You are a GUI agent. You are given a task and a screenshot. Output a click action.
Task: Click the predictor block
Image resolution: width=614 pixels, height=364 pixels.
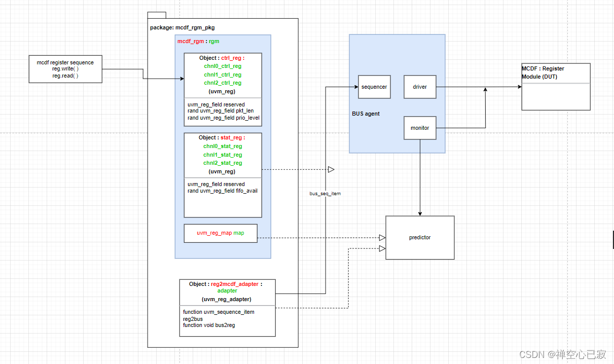pos(420,237)
